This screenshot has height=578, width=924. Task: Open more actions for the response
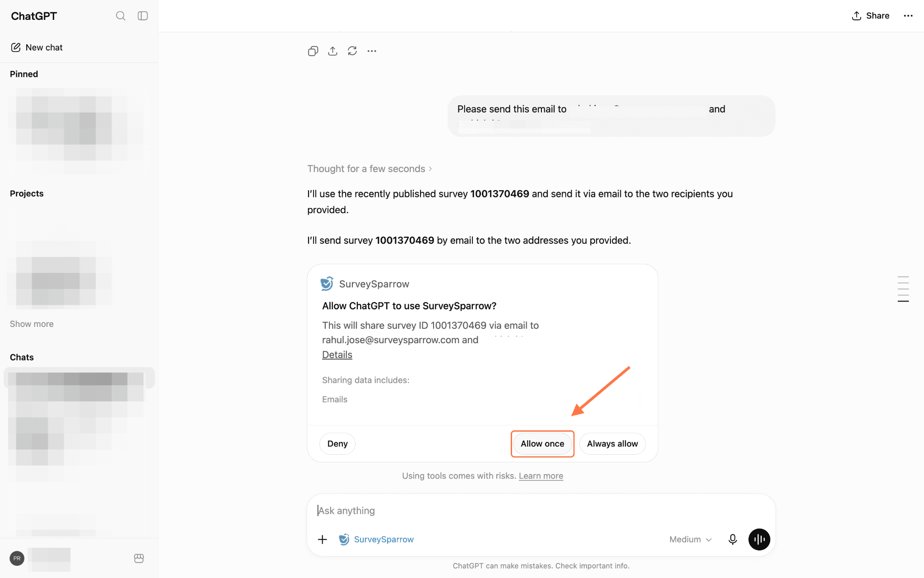(372, 51)
